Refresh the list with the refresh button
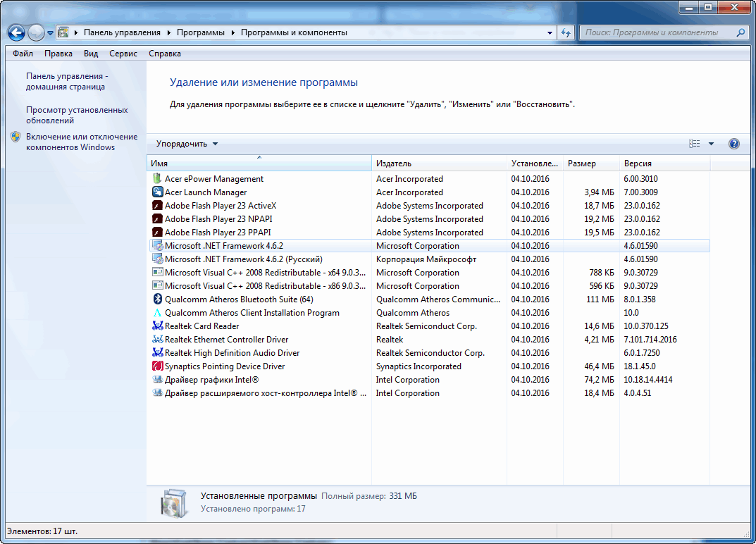Screen dimensions: 756x544 (x=566, y=33)
